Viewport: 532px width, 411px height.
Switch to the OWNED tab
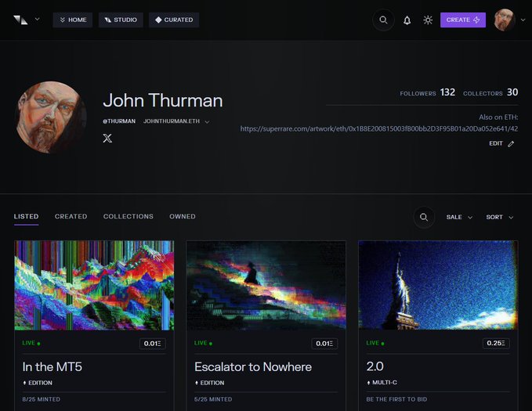point(183,216)
